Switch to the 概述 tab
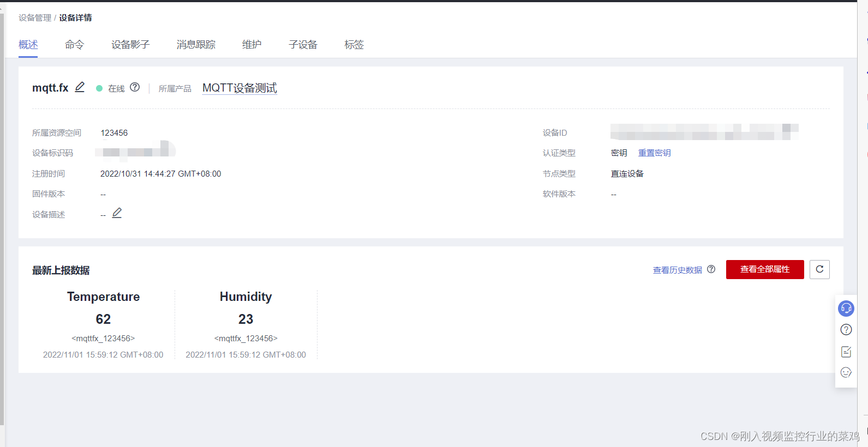The image size is (868, 447). click(x=28, y=45)
